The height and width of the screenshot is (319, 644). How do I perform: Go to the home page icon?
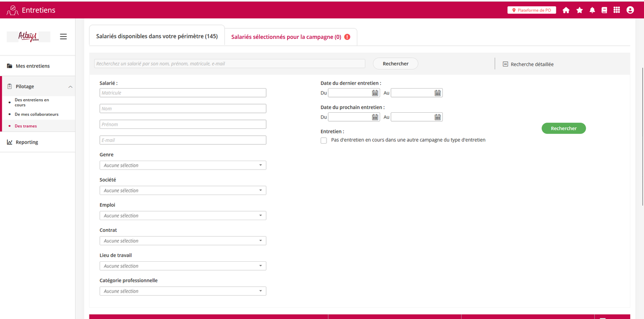click(566, 10)
